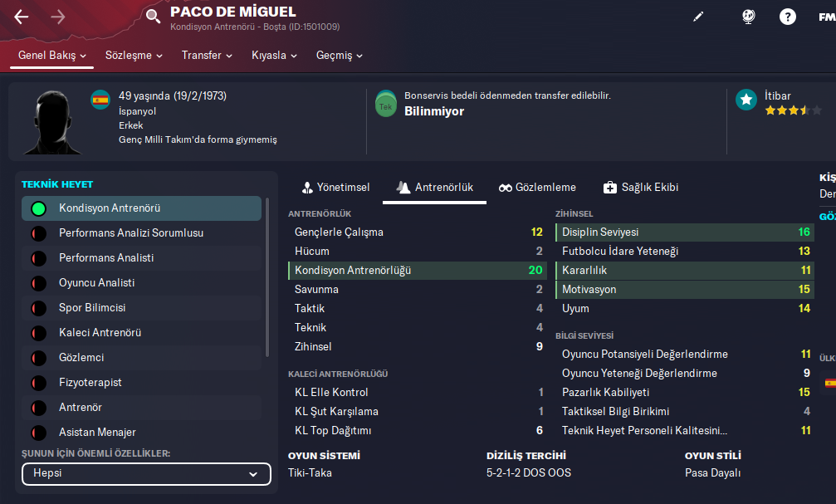The image size is (836, 504).
Task: Click the İtibar star badge icon
Action: [746, 100]
